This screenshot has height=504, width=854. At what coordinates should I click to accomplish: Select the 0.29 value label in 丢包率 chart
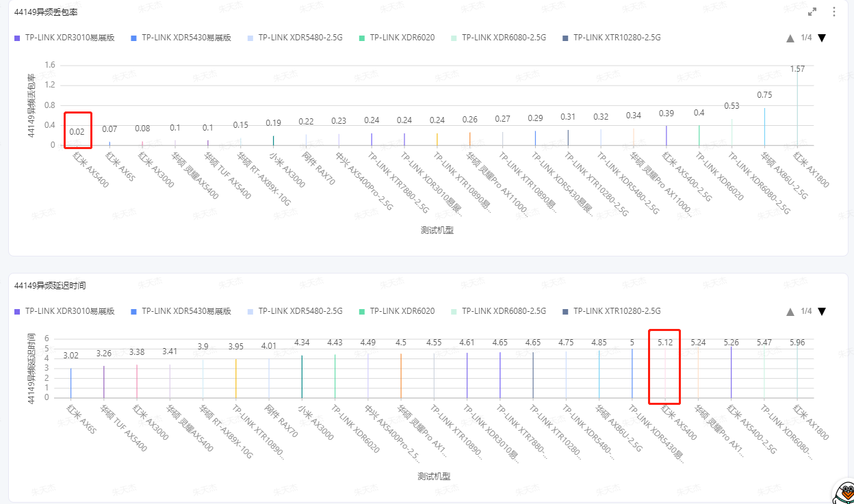535,118
